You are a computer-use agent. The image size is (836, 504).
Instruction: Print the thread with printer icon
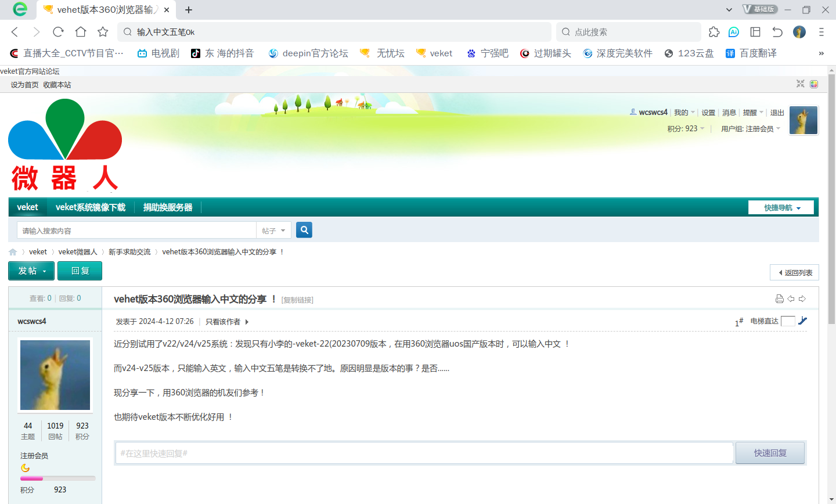click(780, 298)
